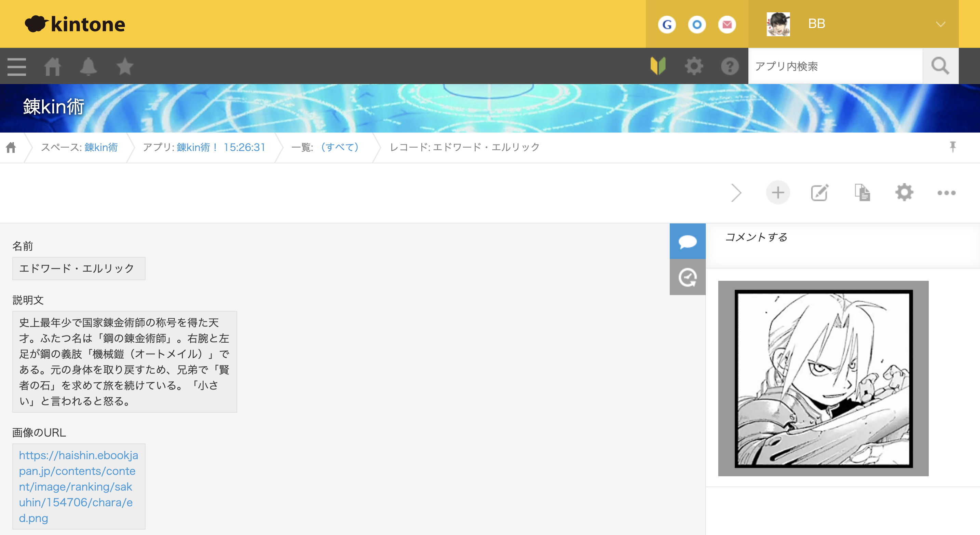Screen dimensions: 980x535
Task: Open the notifications bell
Action: pos(88,67)
